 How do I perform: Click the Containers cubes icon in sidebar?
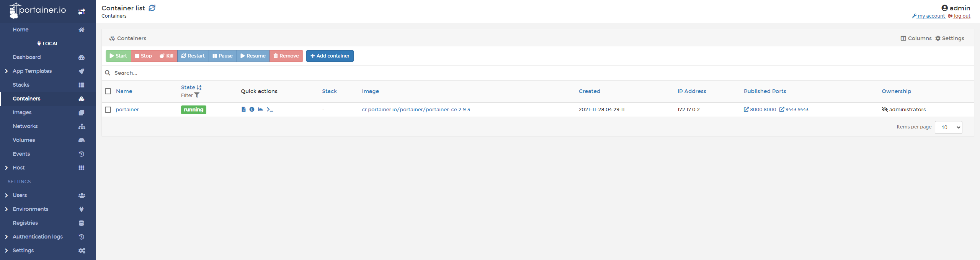coord(82,99)
